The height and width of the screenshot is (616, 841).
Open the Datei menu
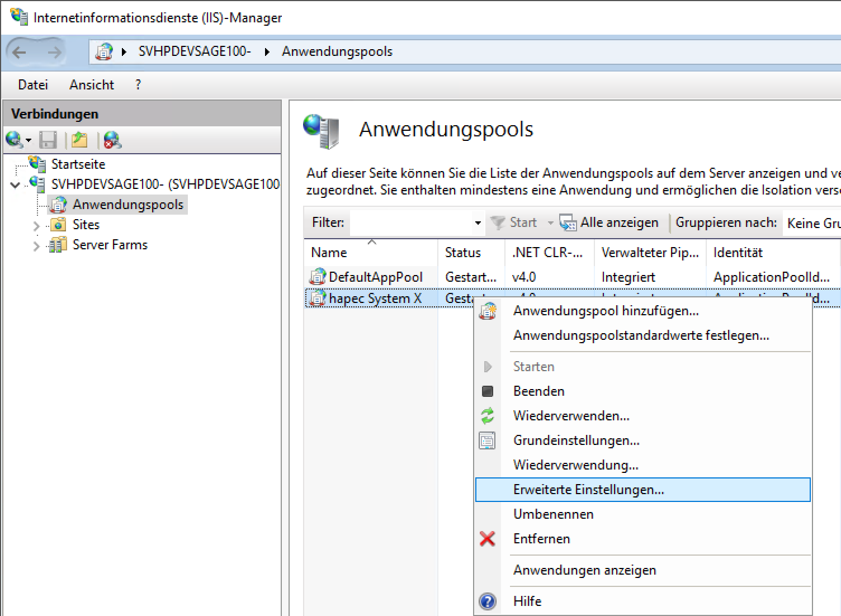click(x=33, y=85)
